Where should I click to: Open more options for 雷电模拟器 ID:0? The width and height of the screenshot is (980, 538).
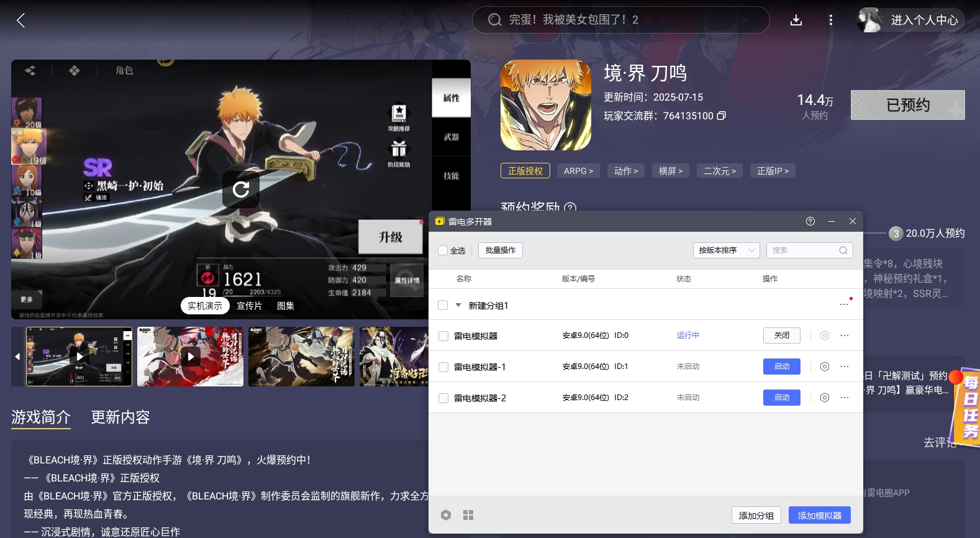point(845,335)
